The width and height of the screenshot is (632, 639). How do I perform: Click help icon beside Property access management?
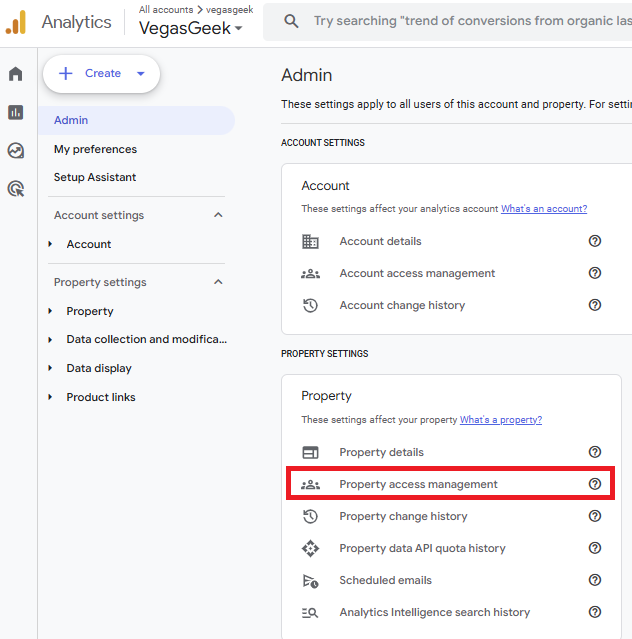point(595,484)
